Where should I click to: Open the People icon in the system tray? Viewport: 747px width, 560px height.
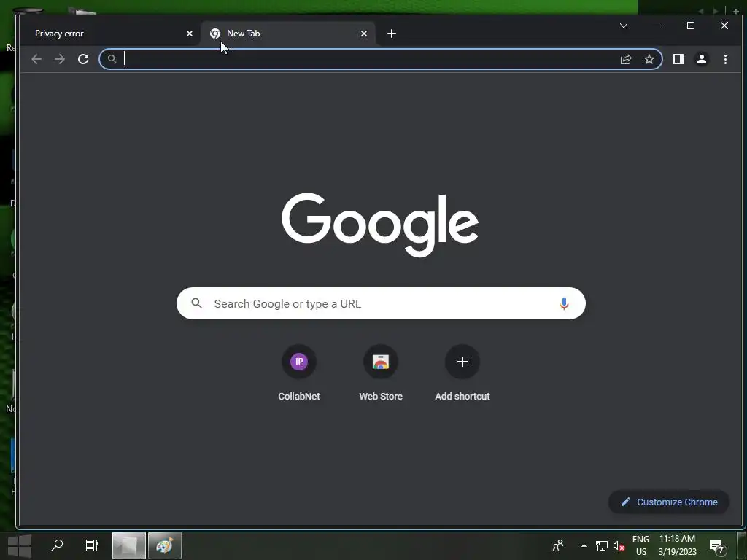(558, 545)
